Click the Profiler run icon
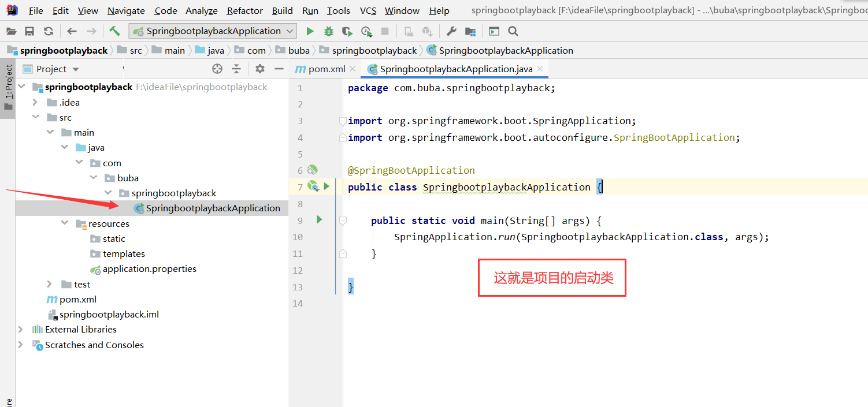The height and width of the screenshot is (407, 868). 366,31
